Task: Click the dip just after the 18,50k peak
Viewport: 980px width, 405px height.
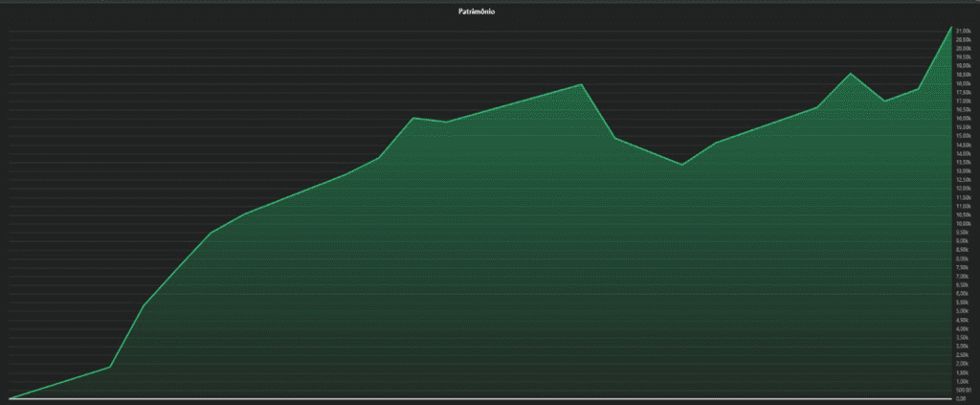Action: [884, 101]
